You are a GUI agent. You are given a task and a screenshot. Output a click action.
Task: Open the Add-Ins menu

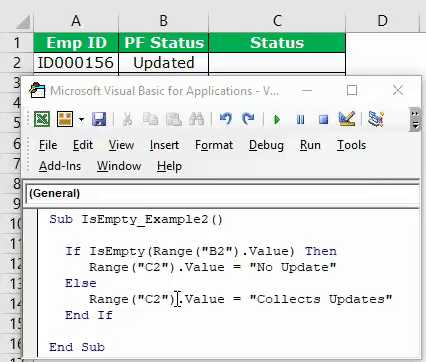click(x=60, y=166)
